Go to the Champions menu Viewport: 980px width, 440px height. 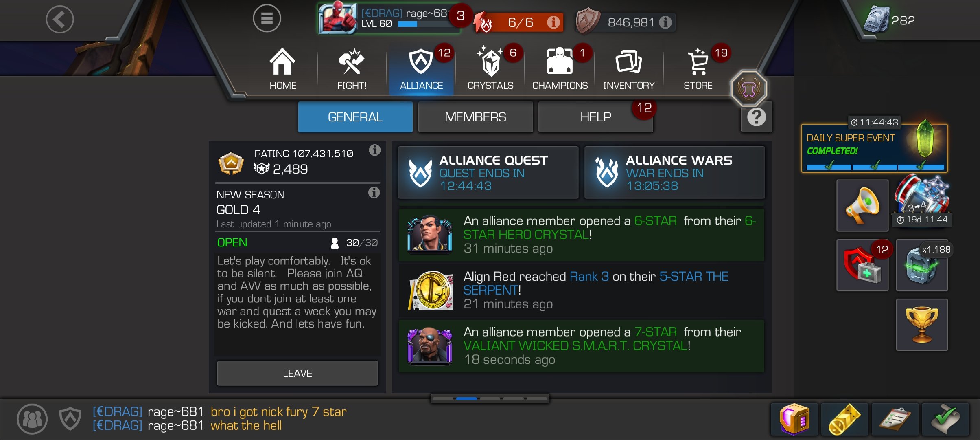coord(560,68)
